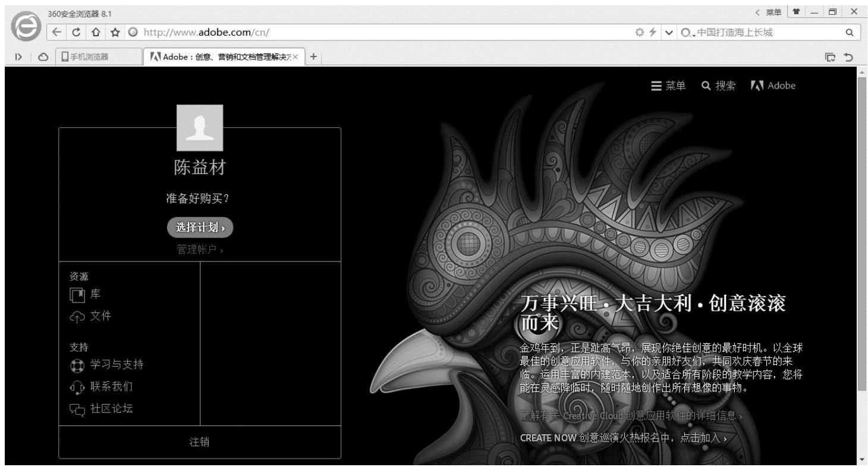Click the scrollbar down arrow
This screenshot has width=868, height=467.
click(863, 460)
